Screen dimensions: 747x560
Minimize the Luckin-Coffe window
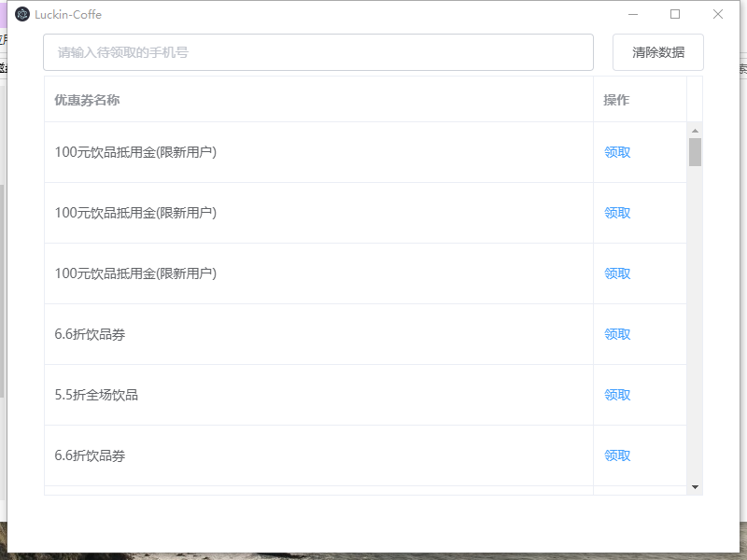pyautogui.click(x=633, y=14)
